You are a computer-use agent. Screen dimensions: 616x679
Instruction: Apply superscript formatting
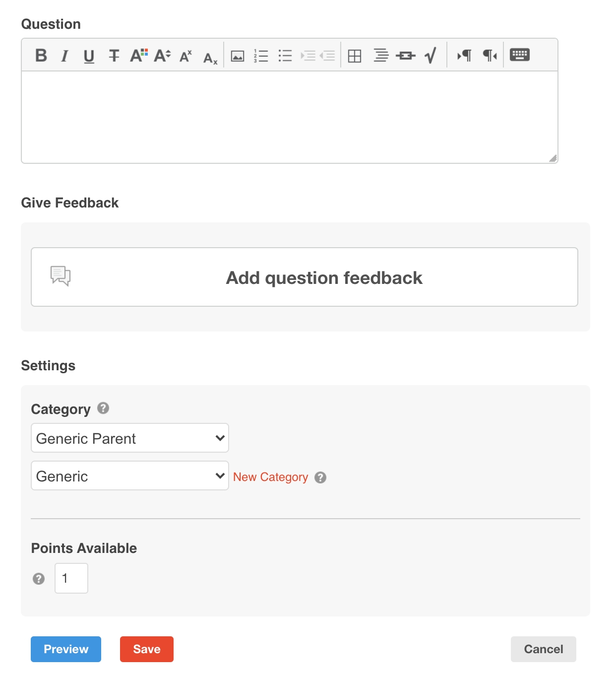(x=185, y=56)
